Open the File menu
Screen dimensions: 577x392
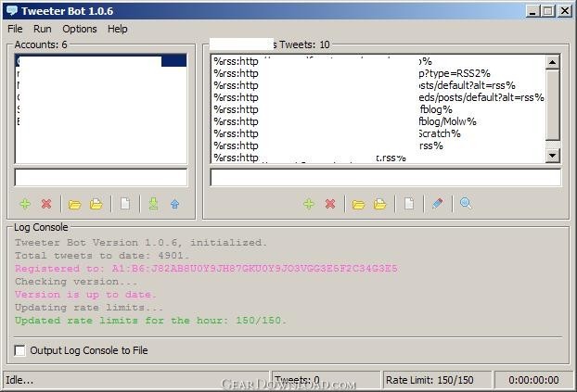(x=16, y=29)
